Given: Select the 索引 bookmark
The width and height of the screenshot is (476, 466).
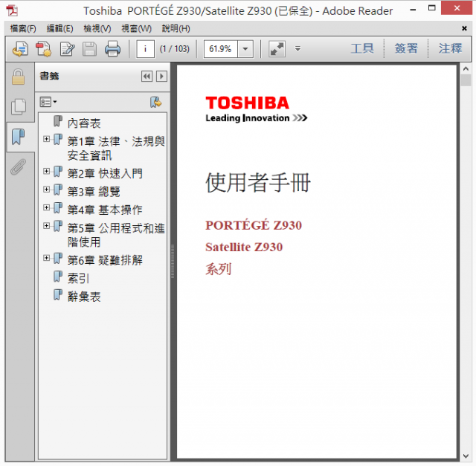Looking at the screenshot, I should [78, 279].
